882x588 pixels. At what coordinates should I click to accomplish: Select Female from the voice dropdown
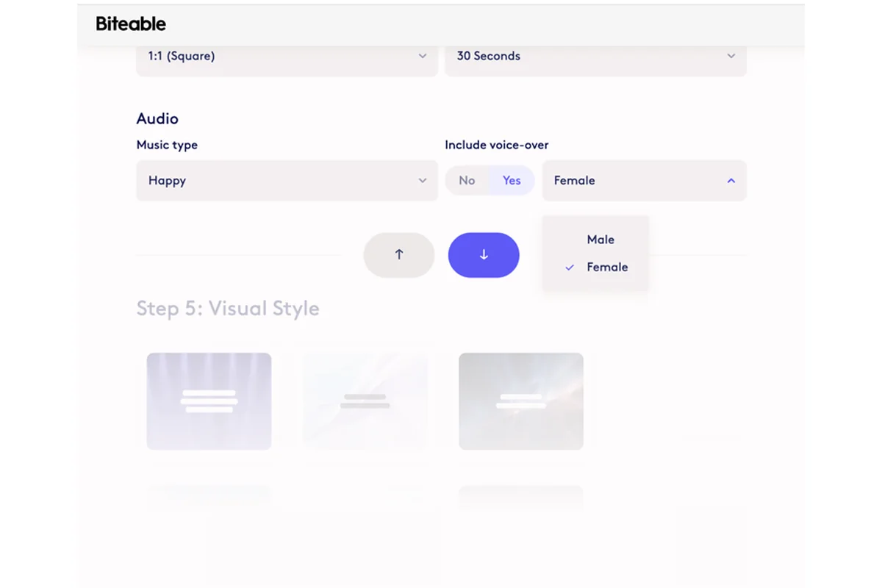click(609, 268)
